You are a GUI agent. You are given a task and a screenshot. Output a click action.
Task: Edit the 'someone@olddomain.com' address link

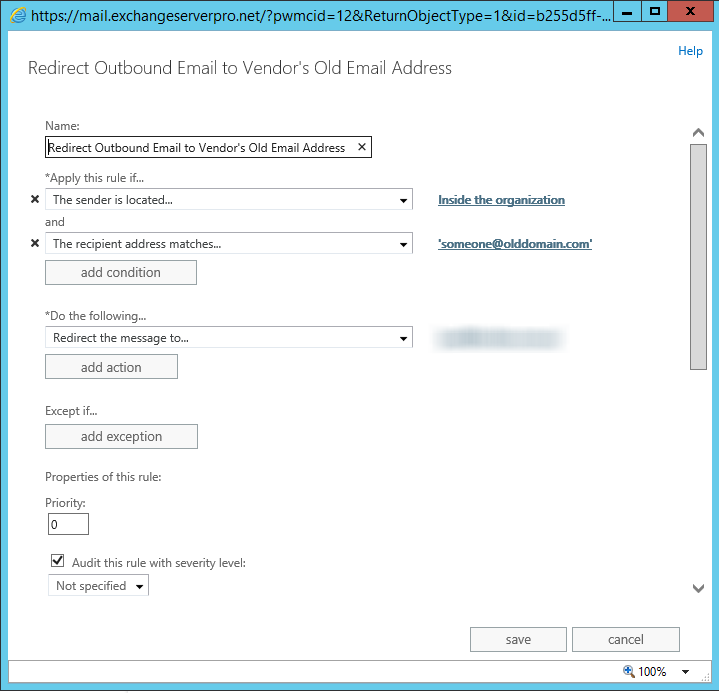pyautogui.click(x=514, y=244)
